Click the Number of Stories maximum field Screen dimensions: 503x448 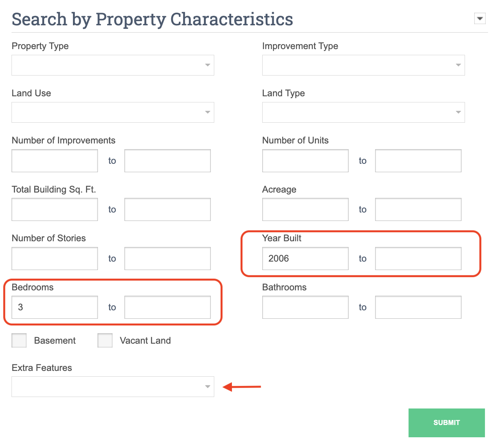pos(167,259)
